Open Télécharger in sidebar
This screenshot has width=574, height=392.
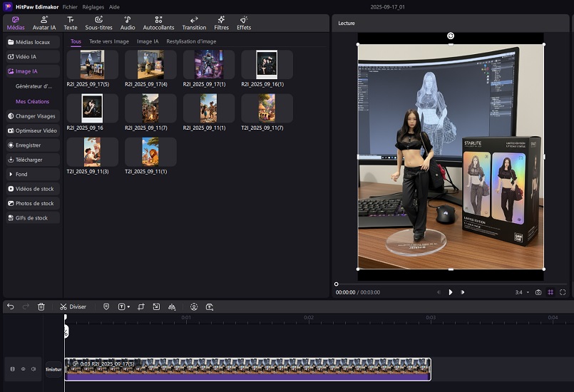[x=33, y=160]
